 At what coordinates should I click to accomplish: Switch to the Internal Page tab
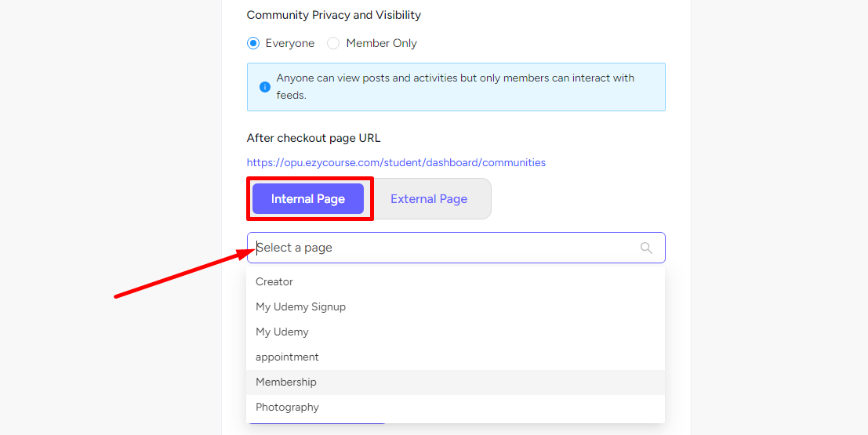(x=308, y=198)
